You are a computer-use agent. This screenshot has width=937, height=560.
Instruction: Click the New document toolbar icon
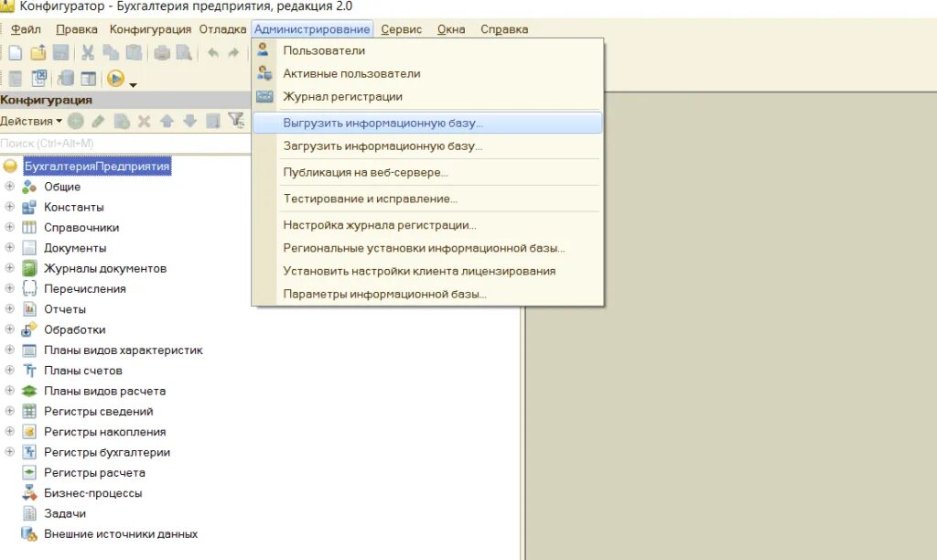(15, 52)
